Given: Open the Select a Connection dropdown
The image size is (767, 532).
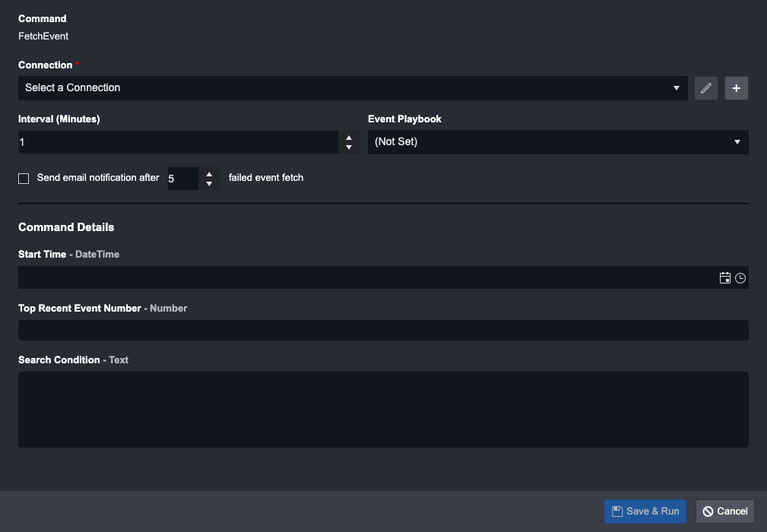Looking at the screenshot, I should (342, 88).
